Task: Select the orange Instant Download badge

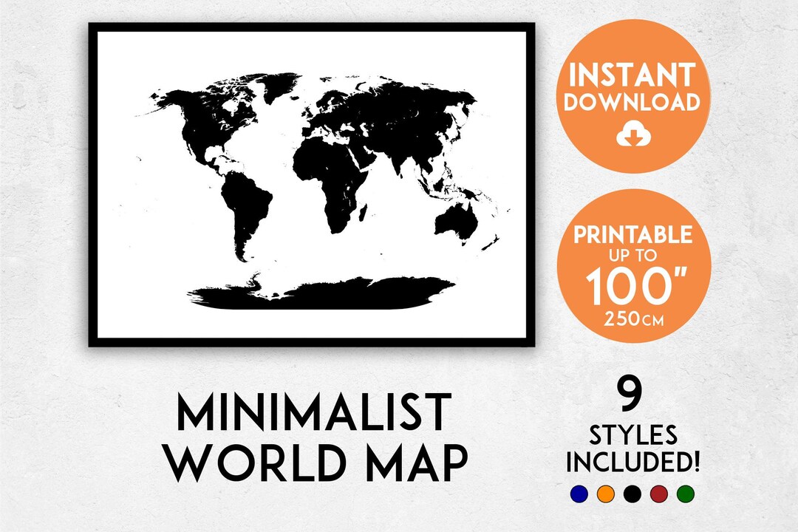Action: 636,96
